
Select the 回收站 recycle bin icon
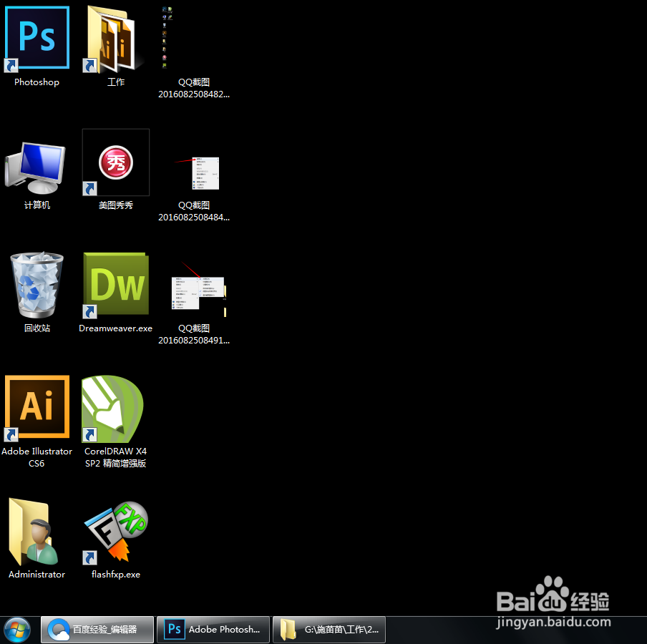[x=37, y=285]
